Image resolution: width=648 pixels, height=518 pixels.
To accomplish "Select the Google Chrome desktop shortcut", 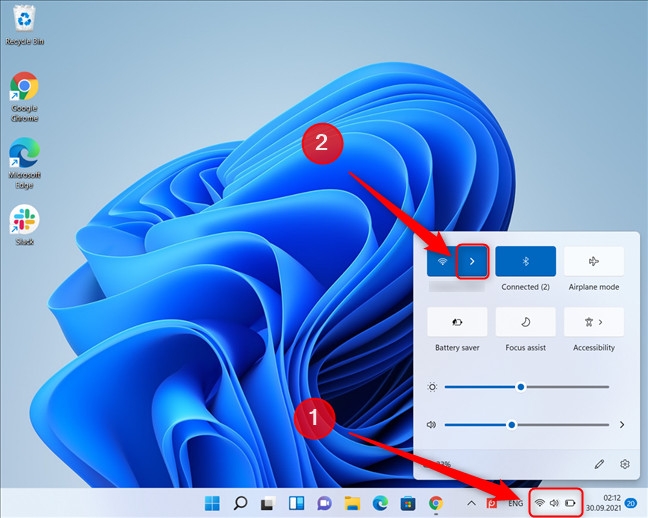I will 24,98.
